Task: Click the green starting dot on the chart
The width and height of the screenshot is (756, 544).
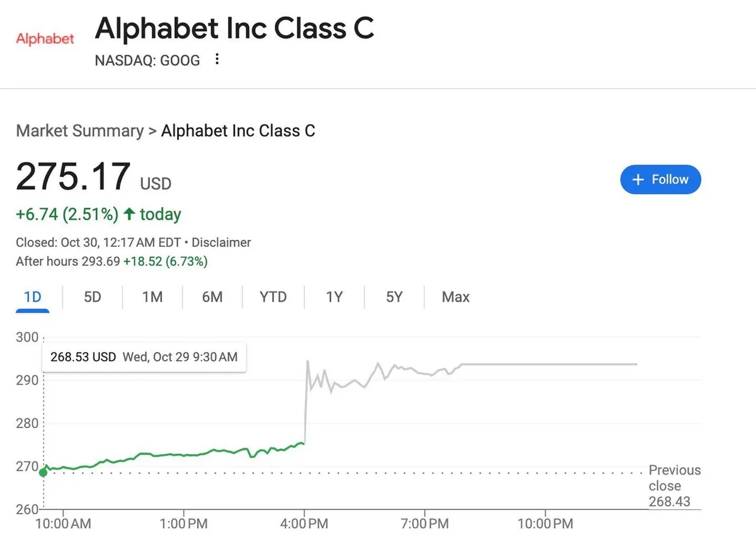Action: tap(43, 472)
